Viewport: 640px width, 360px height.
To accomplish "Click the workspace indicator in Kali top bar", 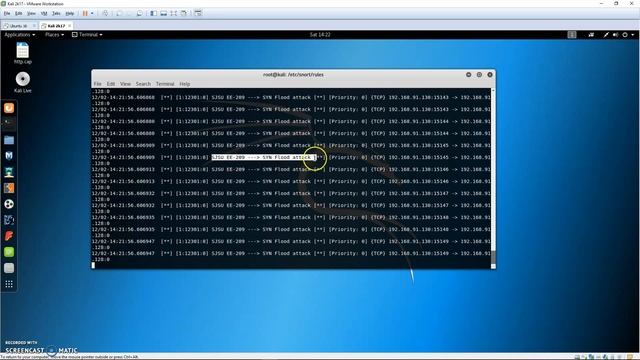I will pyautogui.click(x=572, y=35).
